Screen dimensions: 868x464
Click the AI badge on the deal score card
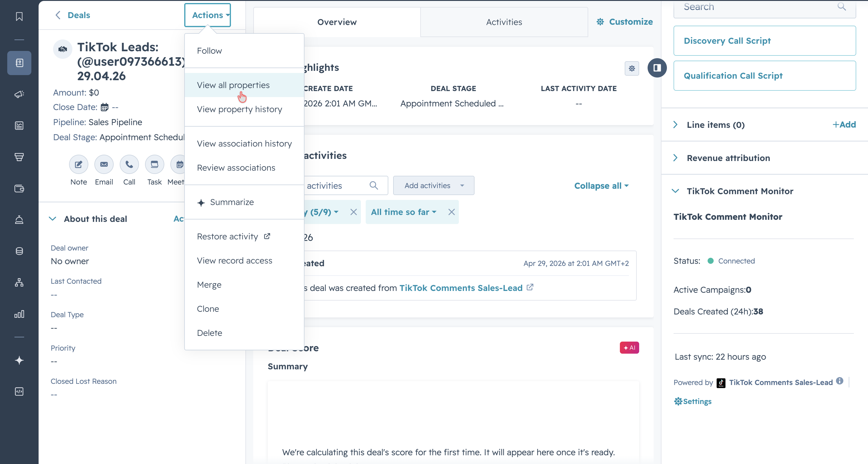coord(630,348)
